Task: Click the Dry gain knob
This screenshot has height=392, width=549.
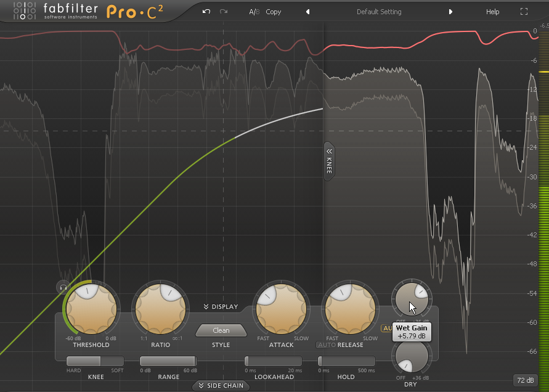Action: click(412, 357)
